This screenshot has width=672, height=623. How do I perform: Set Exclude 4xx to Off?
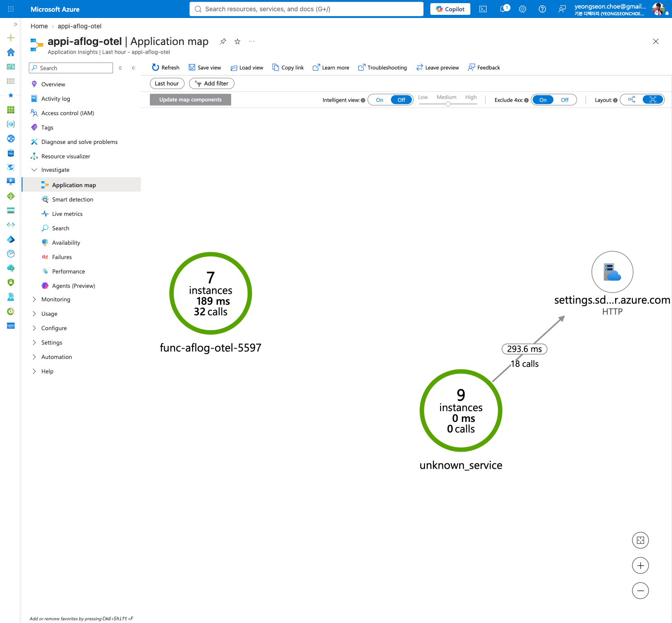click(x=564, y=100)
